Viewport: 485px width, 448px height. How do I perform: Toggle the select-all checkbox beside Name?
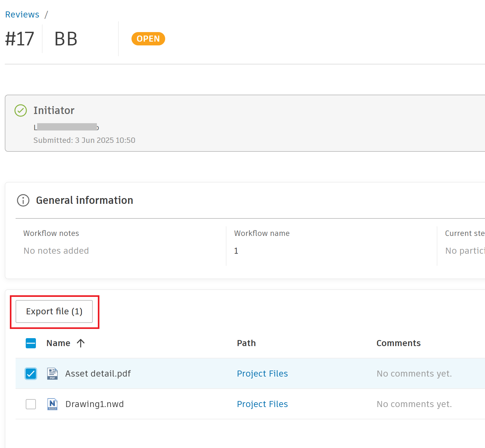click(31, 343)
